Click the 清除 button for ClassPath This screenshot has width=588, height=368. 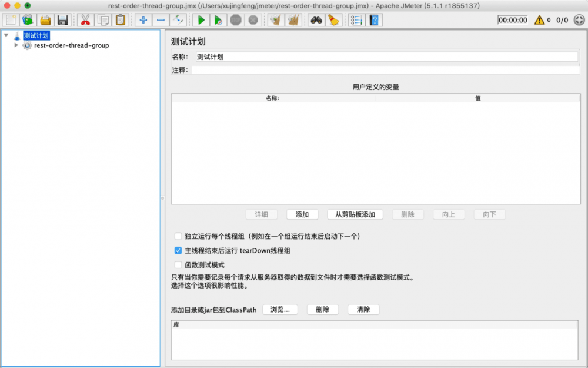pyautogui.click(x=363, y=309)
